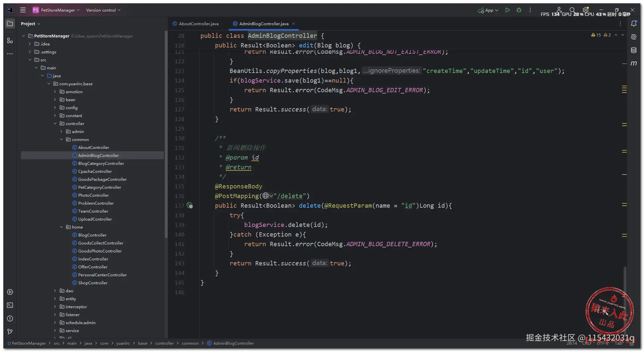Open the main hamburger menu
This screenshot has height=352, width=644.
23,10
